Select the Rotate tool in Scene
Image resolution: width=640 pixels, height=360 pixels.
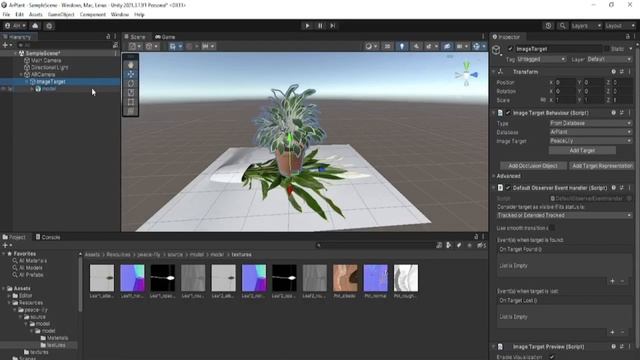point(131,84)
